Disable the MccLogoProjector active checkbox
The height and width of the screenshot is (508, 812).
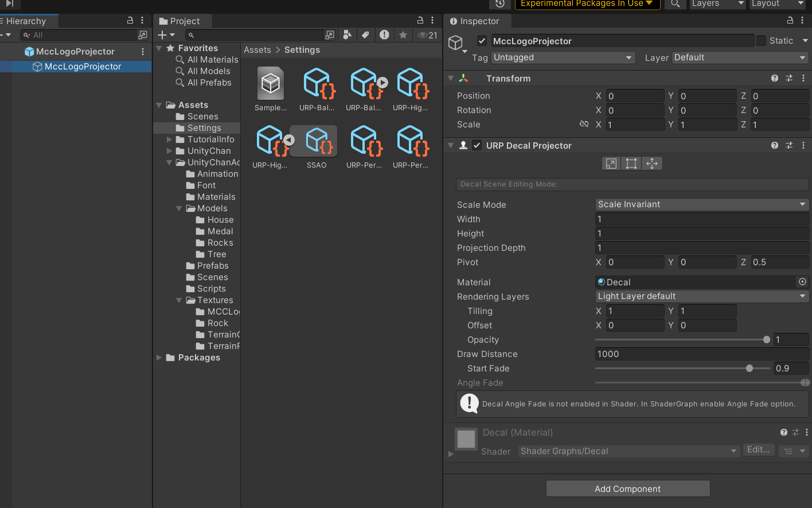[x=482, y=41]
